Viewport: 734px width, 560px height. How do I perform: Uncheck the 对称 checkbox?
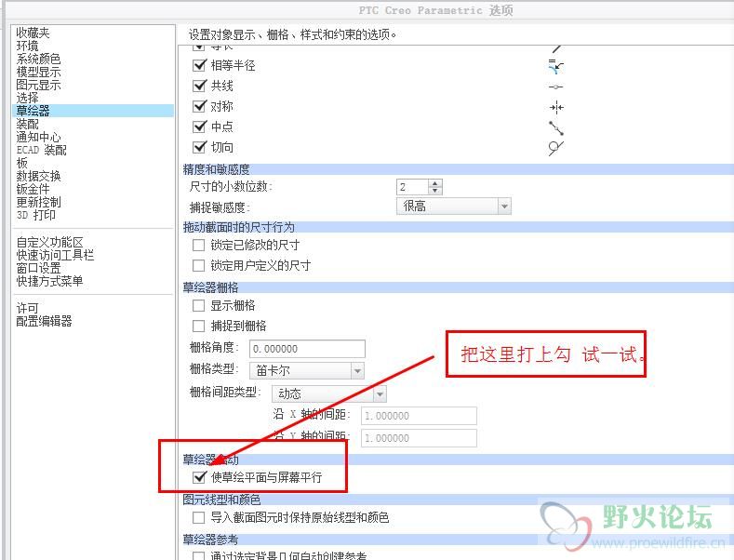199,106
